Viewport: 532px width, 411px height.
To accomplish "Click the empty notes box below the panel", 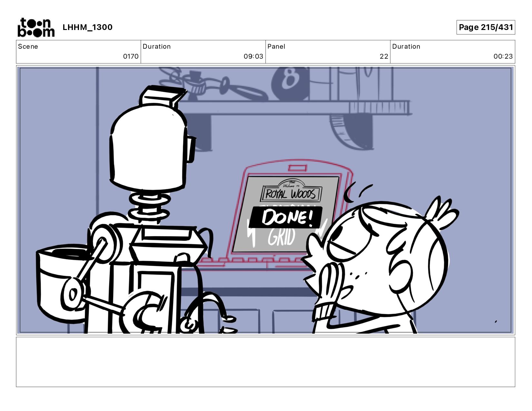I will (265, 362).
